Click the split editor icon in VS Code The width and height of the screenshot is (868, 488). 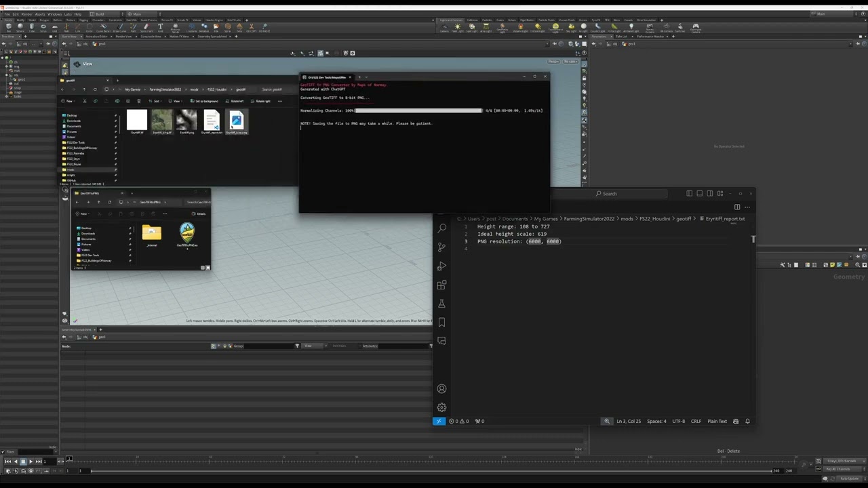(737, 207)
